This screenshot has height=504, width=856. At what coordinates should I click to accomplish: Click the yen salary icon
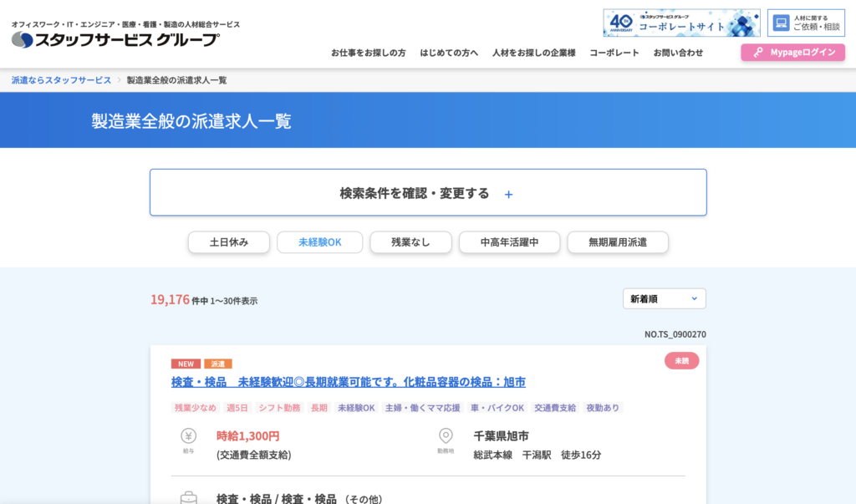click(x=188, y=435)
